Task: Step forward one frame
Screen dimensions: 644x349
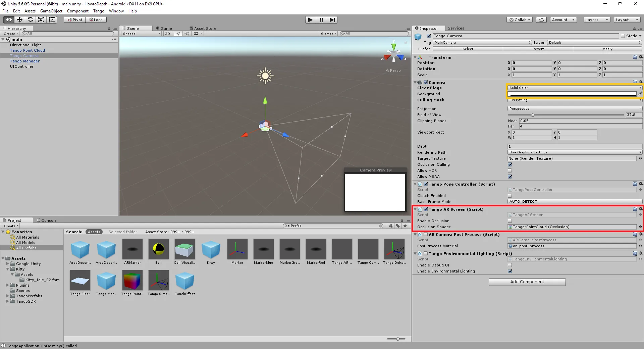Action: 332,20
